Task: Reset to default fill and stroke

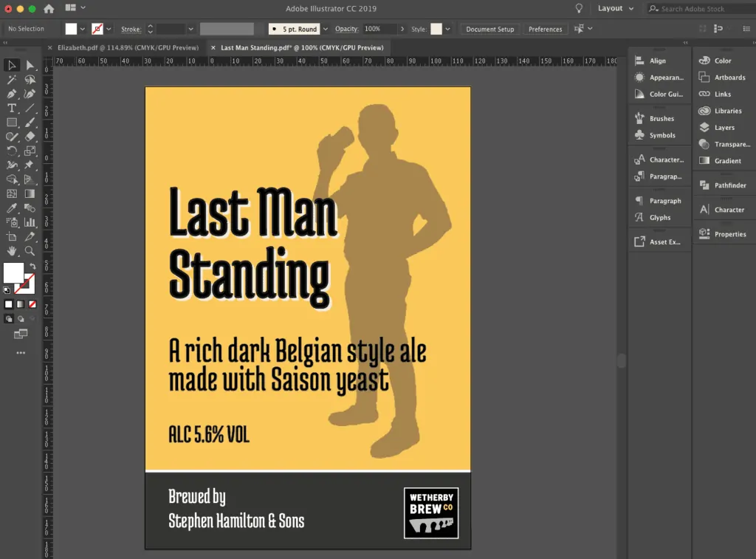Action: point(7,290)
